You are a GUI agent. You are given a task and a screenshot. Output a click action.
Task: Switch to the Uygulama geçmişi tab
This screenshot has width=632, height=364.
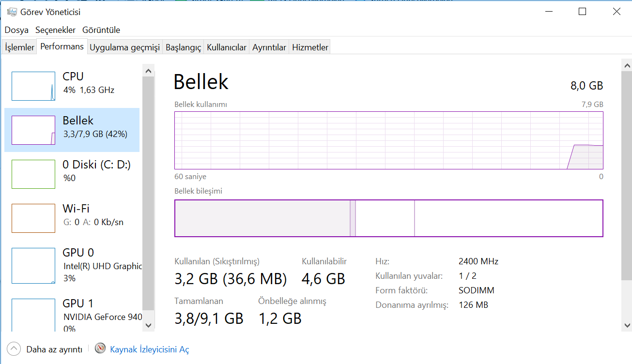[124, 47]
